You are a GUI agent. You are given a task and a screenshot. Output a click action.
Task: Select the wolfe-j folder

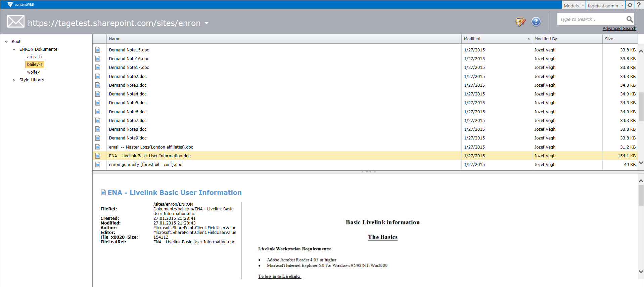(x=34, y=72)
